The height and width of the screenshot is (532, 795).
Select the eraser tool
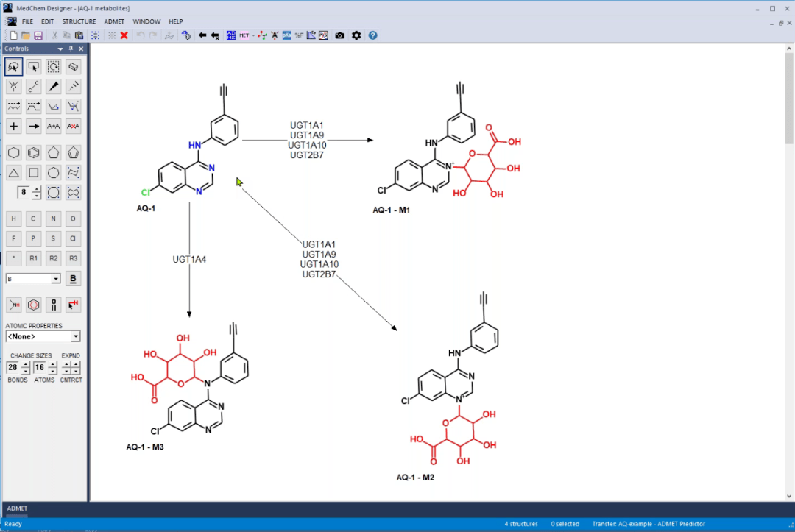(73, 67)
